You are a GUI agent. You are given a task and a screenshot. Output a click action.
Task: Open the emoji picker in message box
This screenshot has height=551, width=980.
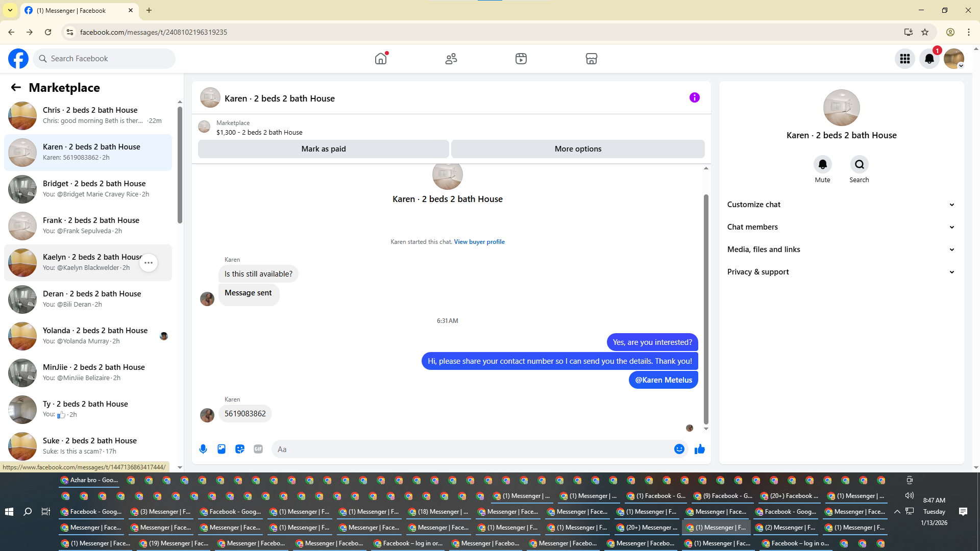pyautogui.click(x=679, y=449)
